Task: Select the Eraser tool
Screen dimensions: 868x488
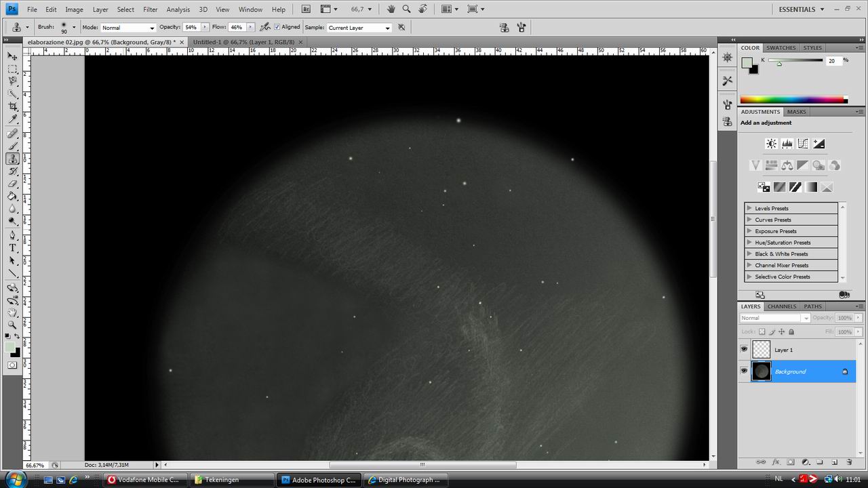Action: click(x=12, y=184)
